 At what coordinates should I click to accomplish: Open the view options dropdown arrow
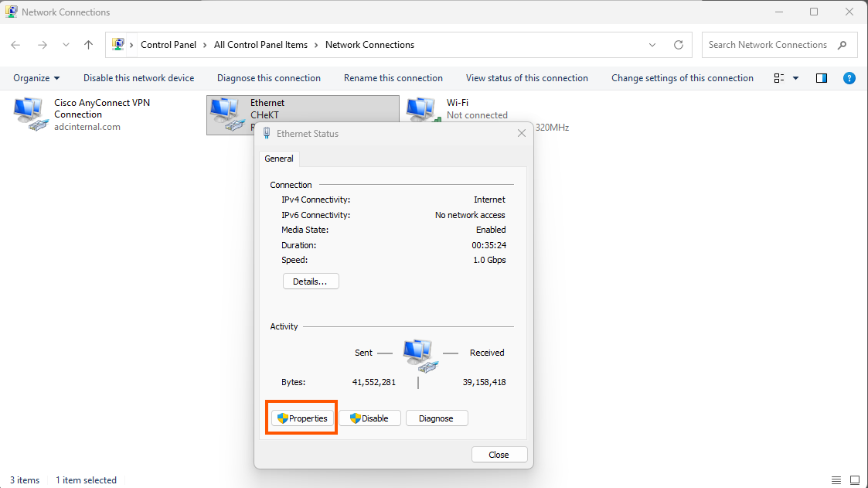(x=795, y=78)
